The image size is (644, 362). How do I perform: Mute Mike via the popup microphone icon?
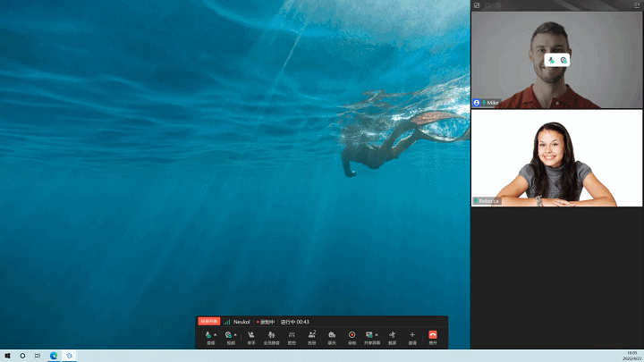(552, 61)
